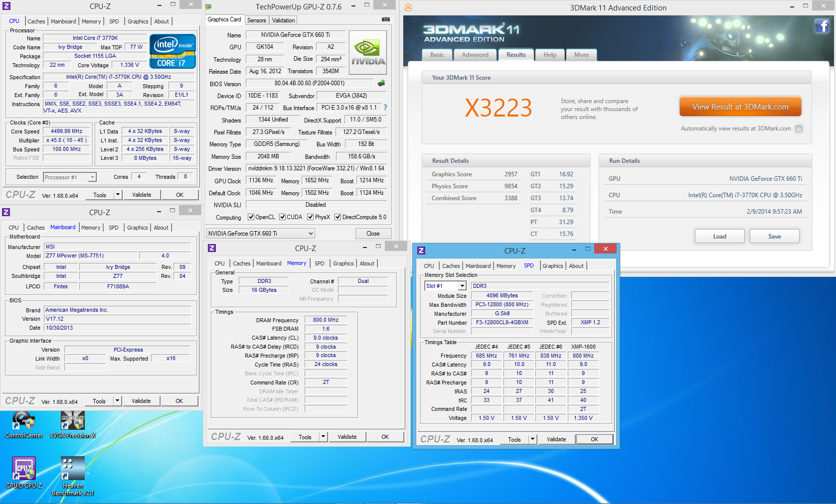The image size is (836, 504).
Task: Toggle the PhysX checkbox in GPU-Z
Action: [x=310, y=217]
